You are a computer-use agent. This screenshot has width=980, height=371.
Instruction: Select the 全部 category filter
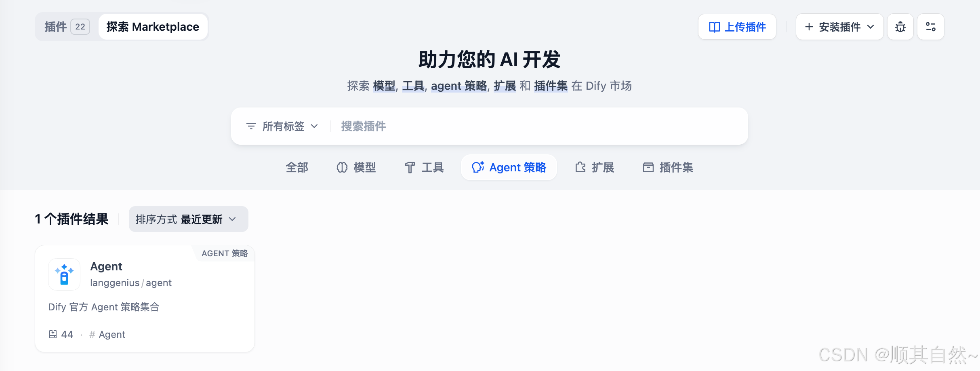pos(297,167)
